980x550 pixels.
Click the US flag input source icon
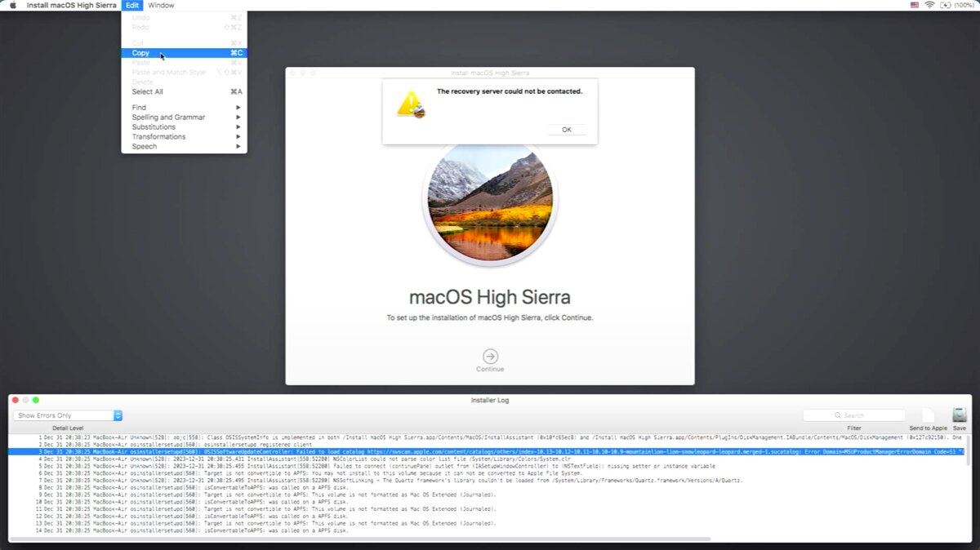point(914,5)
